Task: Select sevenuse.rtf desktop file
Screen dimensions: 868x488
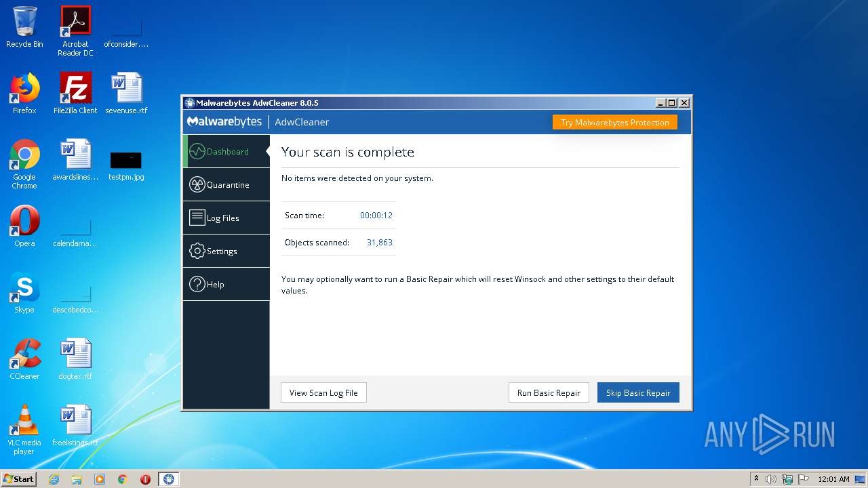Action: point(126,94)
